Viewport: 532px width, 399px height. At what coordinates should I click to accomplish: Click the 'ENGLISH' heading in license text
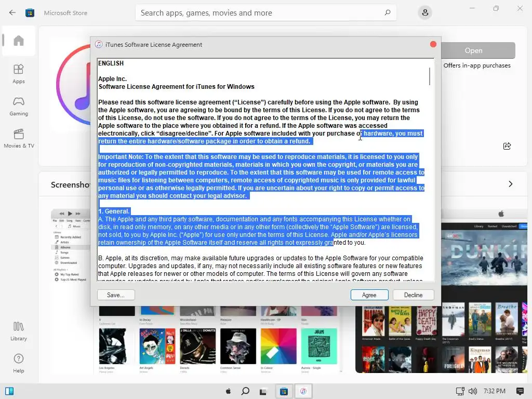111,63
